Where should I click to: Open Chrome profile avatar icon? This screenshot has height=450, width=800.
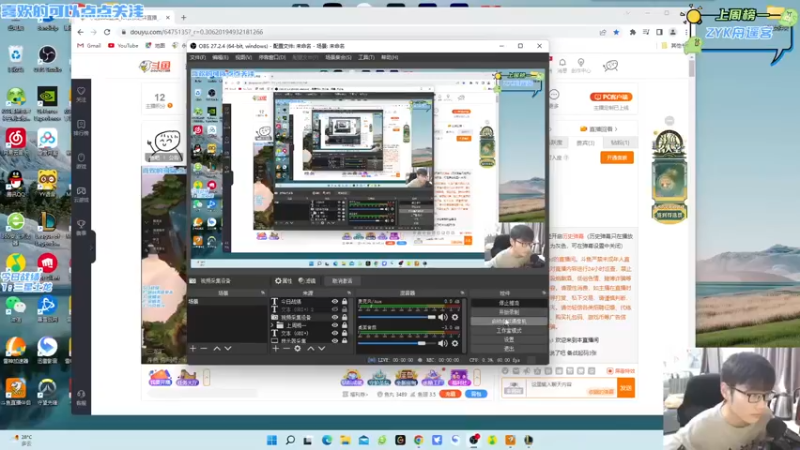672,32
